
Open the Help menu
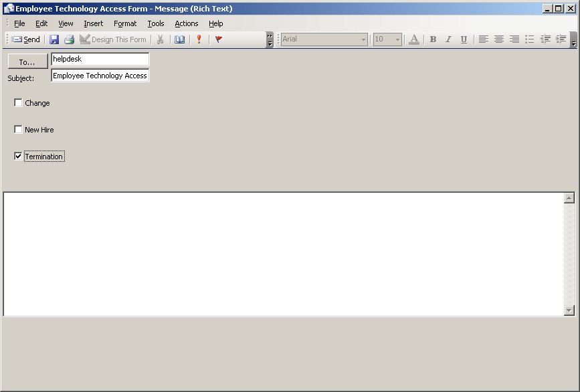coord(215,23)
